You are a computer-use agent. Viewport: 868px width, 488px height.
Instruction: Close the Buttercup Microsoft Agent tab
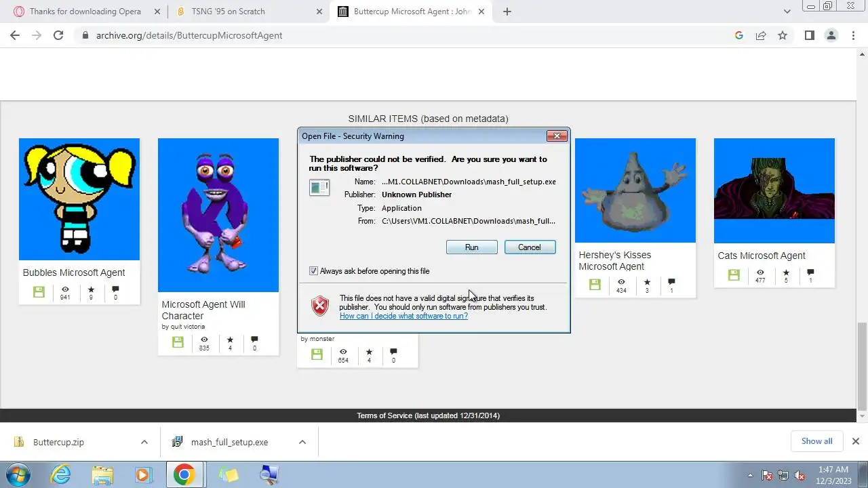[482, 12]
